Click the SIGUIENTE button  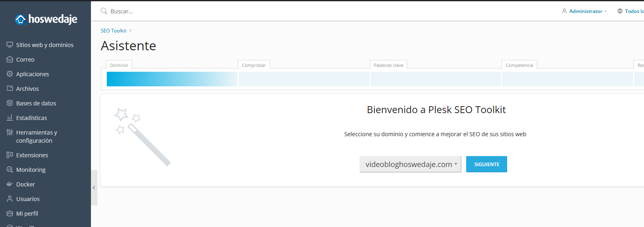pyautogui.click(x=486, y=164)
